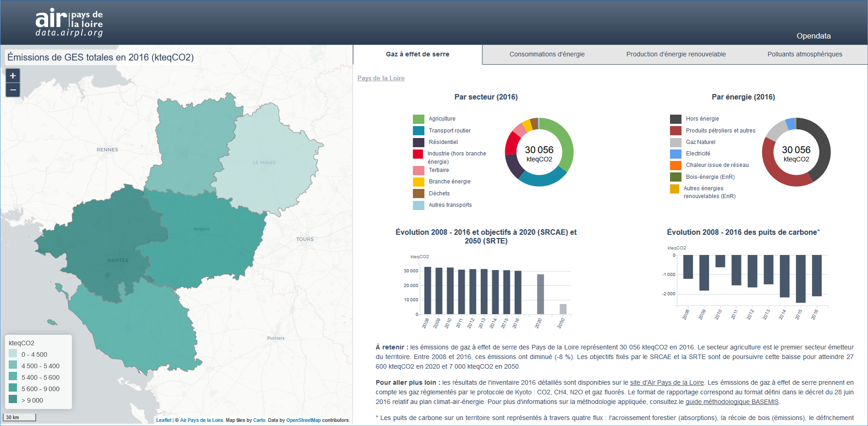Open the Opendata menu link
The image size is (868, 426).
[813, 36]
